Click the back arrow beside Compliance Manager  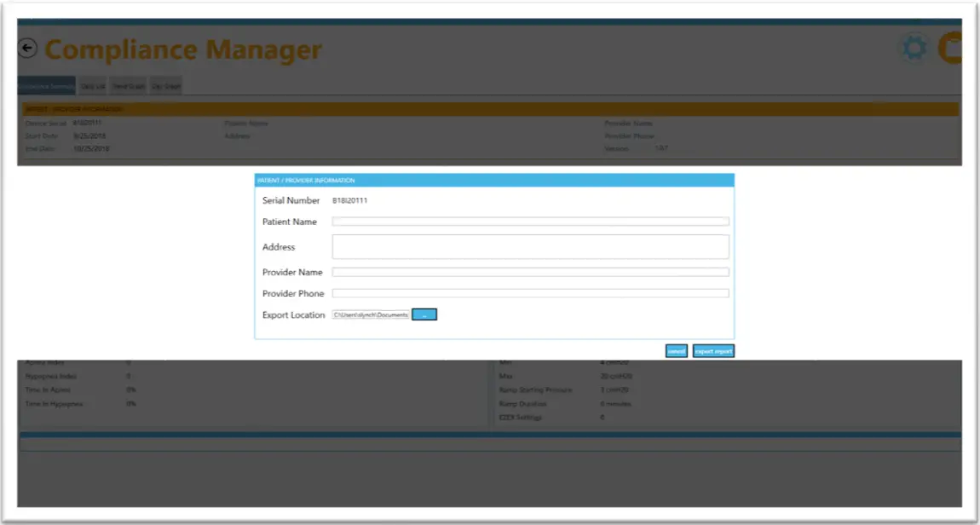[x=28, y=48]
